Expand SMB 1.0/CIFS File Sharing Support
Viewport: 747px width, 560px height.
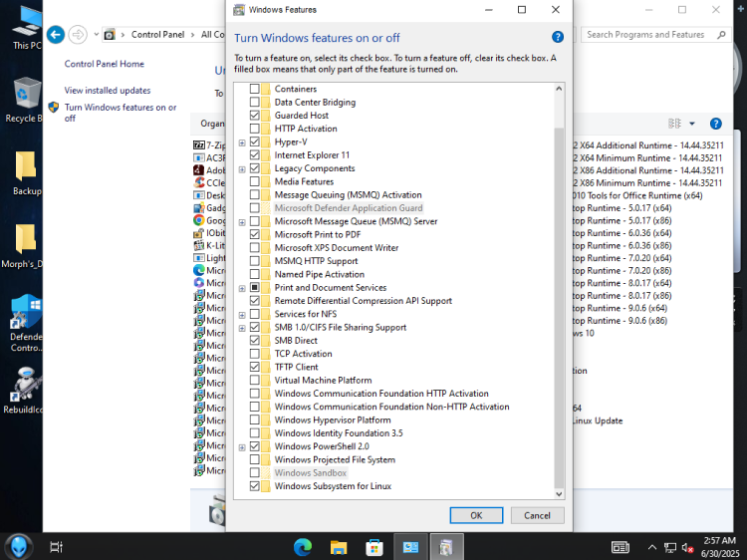(242, 328)
